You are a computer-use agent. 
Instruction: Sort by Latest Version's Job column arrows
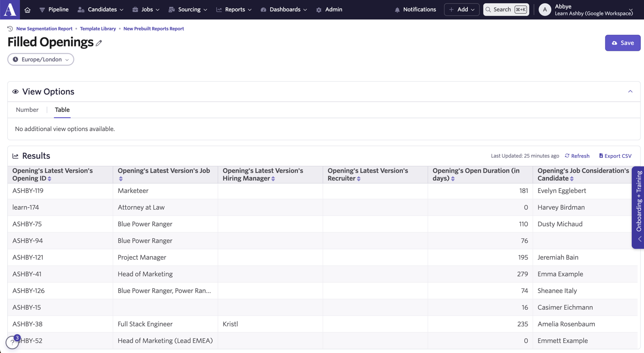tap(121, 179)
